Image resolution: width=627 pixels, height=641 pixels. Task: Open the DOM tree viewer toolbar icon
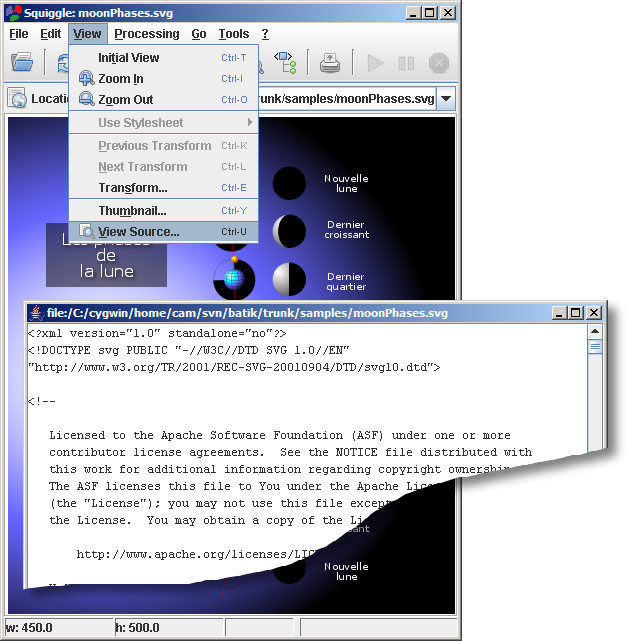[285, 63]
